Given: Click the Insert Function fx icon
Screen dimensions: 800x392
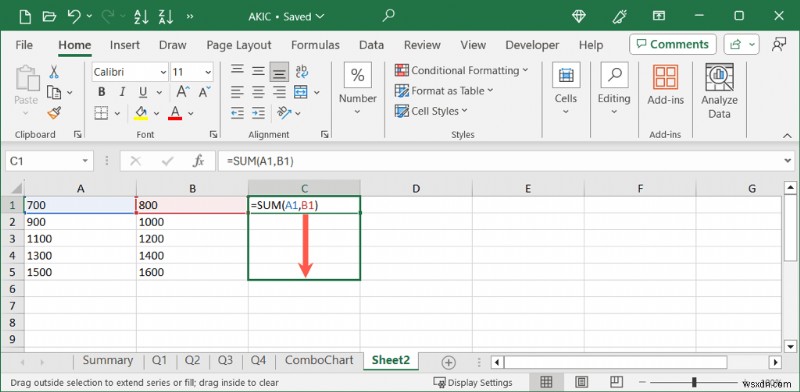Looking at the screenshot, I should [198, 161].
